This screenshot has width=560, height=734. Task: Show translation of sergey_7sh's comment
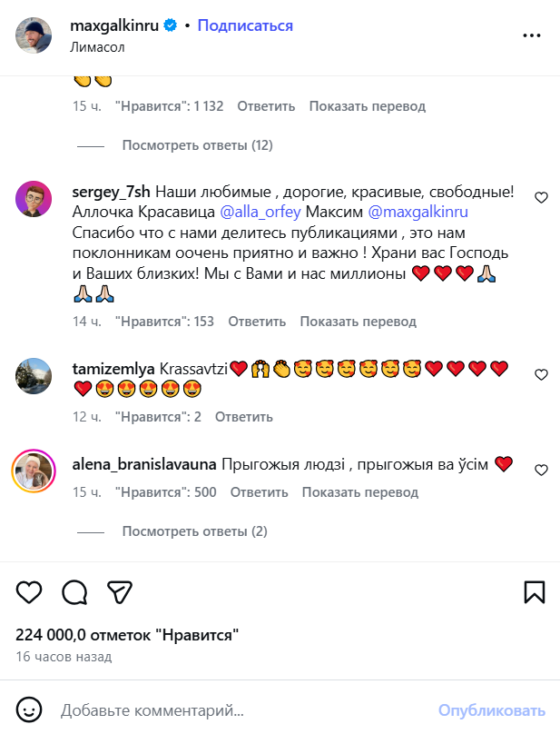(x=359, y=322)
